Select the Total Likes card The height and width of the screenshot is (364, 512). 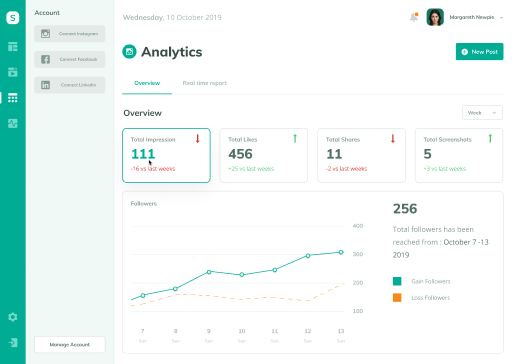point(264,155)
